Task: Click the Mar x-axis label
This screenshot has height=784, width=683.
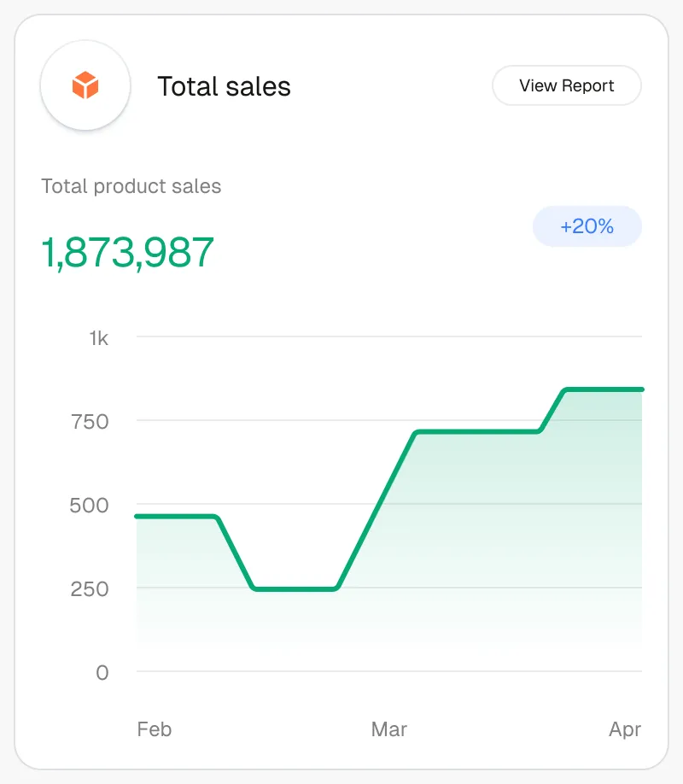Action: [x=389, y=729]
